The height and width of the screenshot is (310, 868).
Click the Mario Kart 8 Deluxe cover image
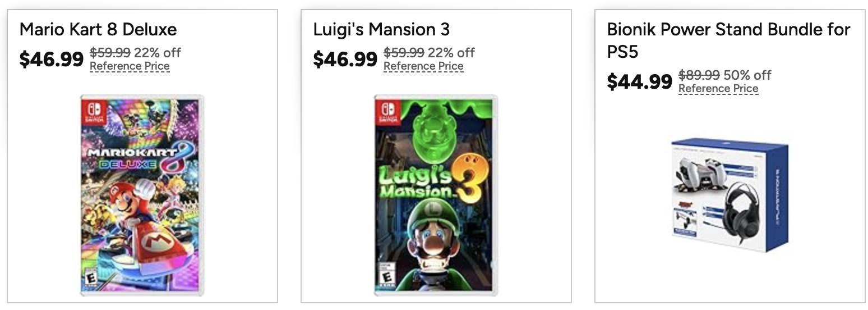click(x=142, y=195)
